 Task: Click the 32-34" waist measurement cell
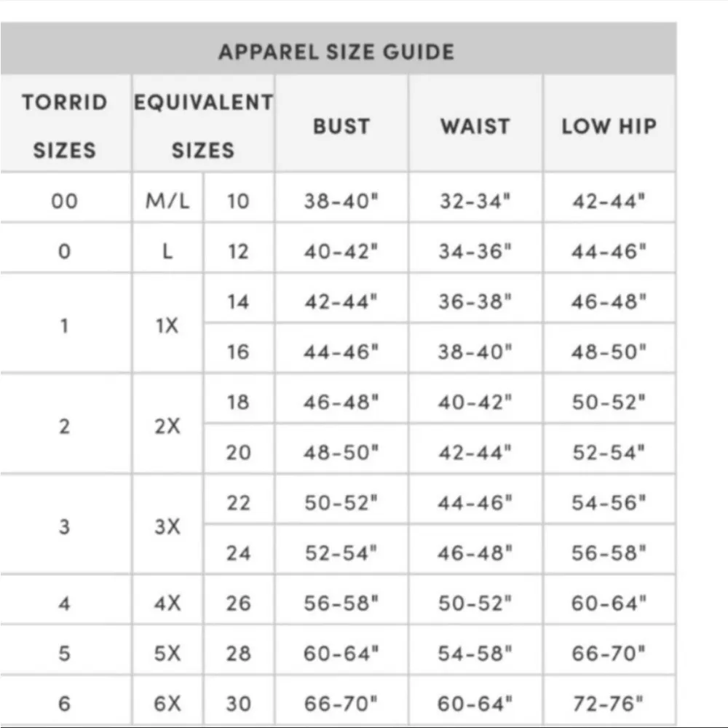point(475,201)
